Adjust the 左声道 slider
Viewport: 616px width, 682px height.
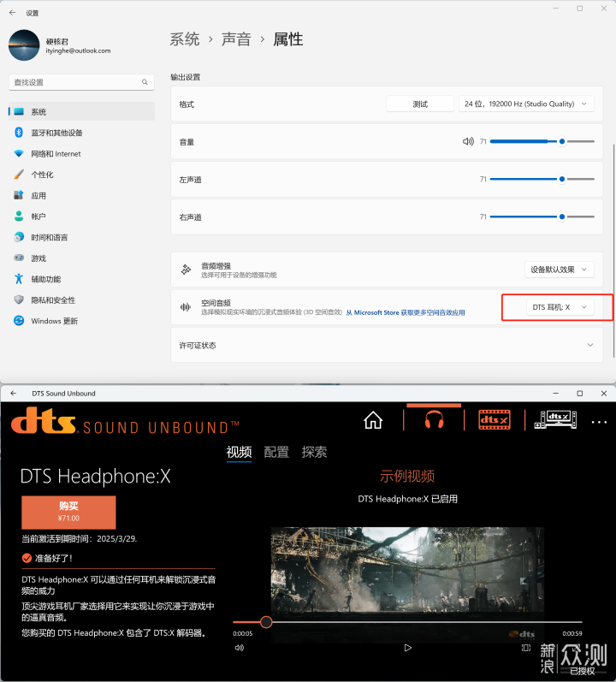[542, 179]
